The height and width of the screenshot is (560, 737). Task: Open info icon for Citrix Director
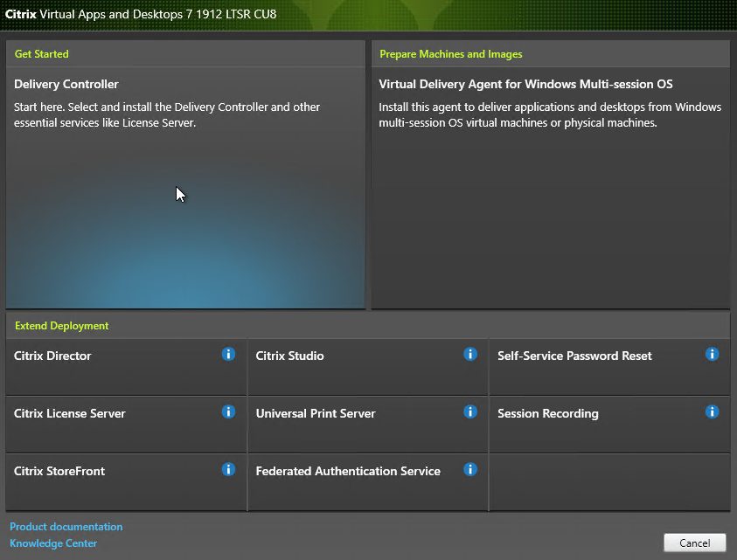click(228, 354)
